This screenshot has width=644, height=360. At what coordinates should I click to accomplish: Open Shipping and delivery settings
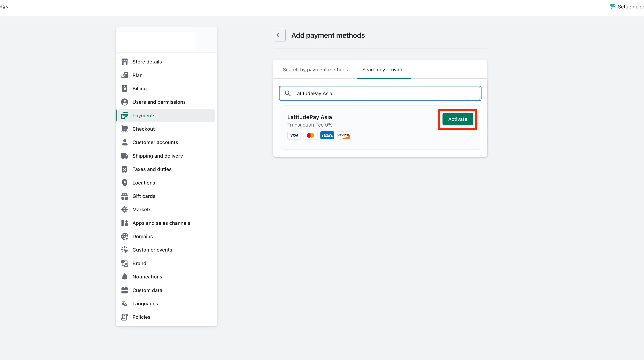click(167, 156)
